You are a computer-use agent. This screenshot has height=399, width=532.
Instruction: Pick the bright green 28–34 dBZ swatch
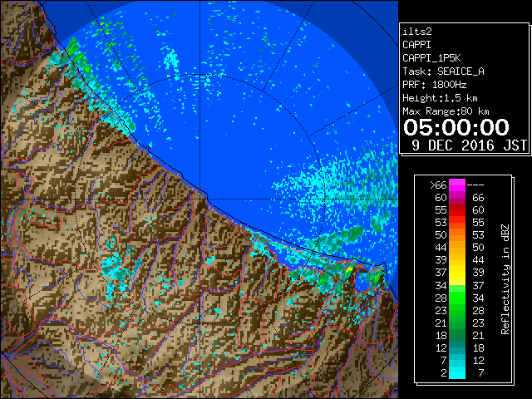(457, 298)
